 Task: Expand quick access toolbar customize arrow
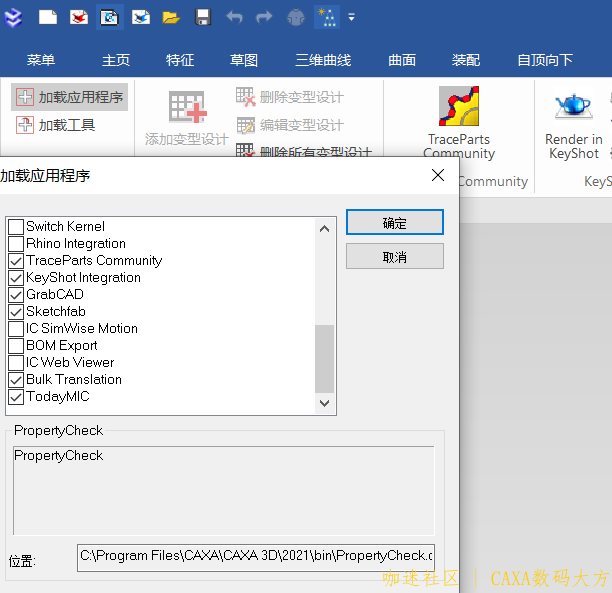tap(351, 18)
